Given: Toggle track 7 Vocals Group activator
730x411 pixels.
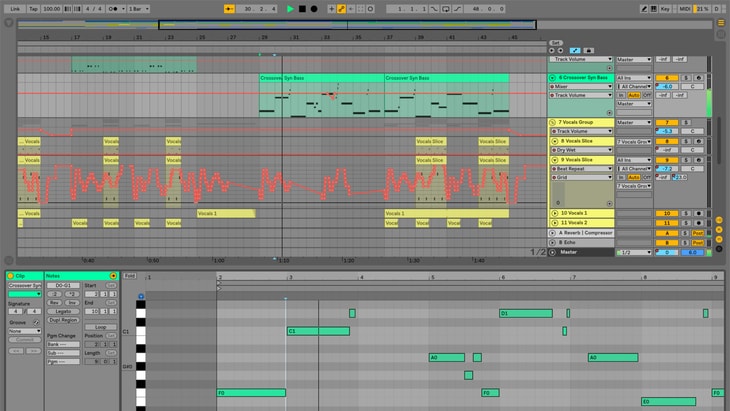Looking at the screenshot, I should [667, 122].
